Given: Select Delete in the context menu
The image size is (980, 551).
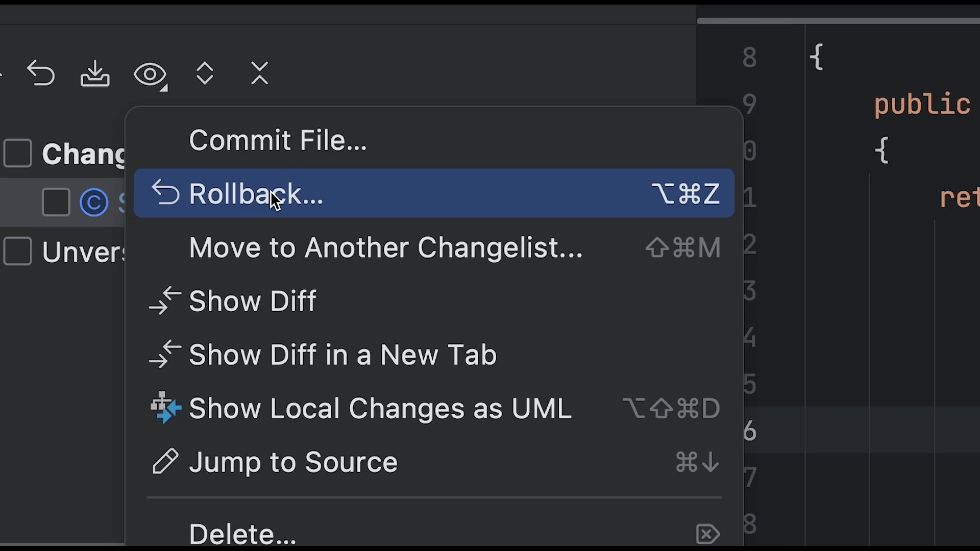Looking at the screenshot, I should click(242, 534).
